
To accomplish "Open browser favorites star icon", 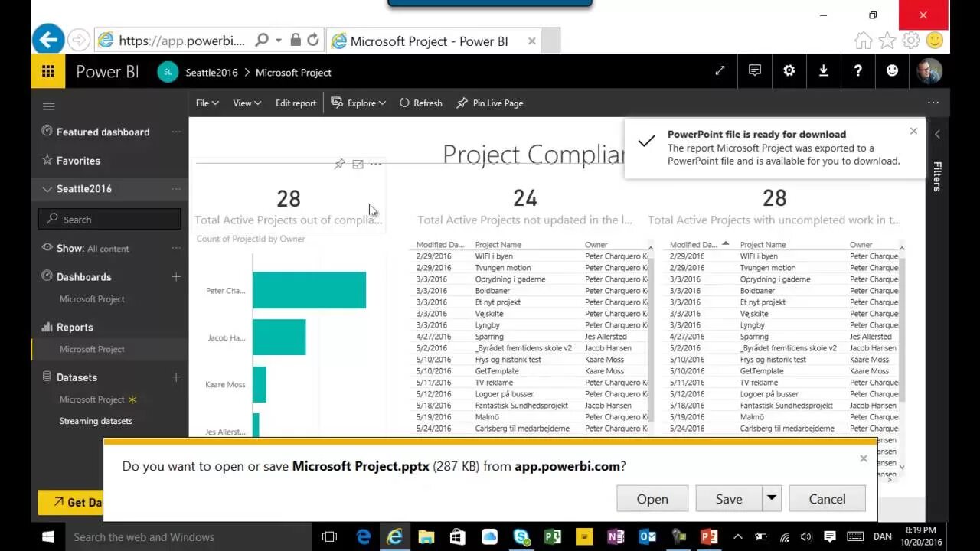I will click(x=887, y=41).
